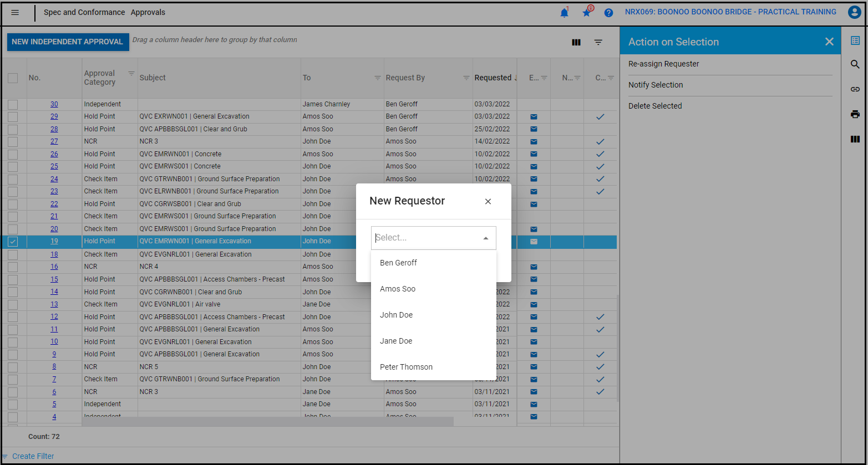Open the New Requestor Select dropdown arrow
Image resolution: width=868 pixels, height=465 pixels.
[x=486, y=238]
